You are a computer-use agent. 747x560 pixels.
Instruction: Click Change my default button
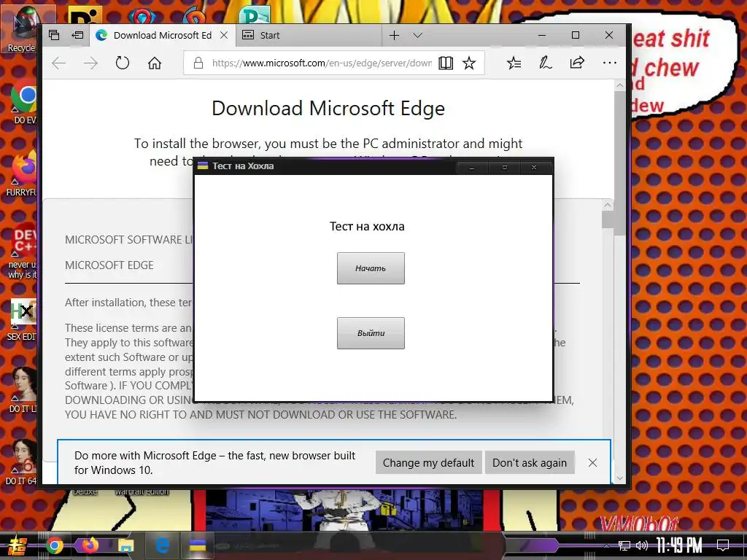(428, 462)
